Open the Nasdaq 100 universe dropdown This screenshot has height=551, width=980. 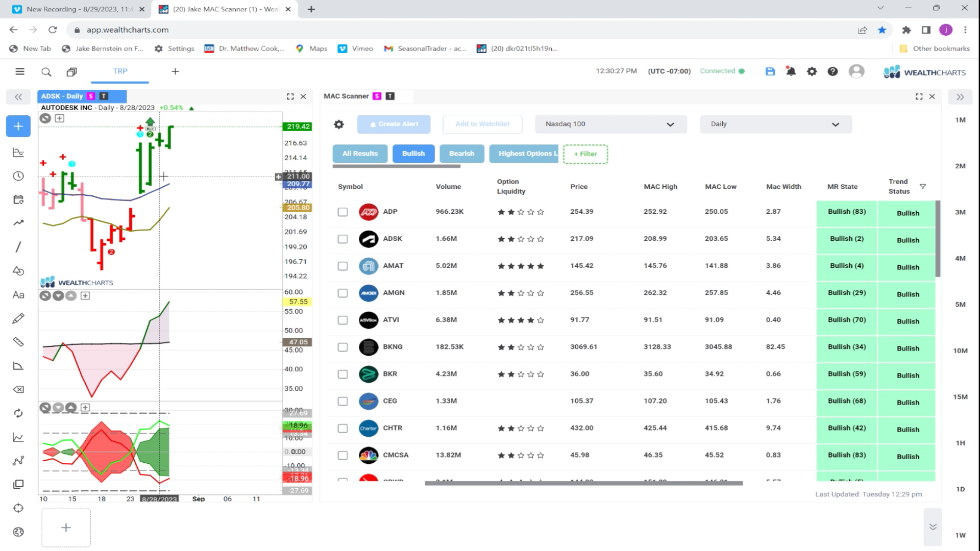(610, 124)
